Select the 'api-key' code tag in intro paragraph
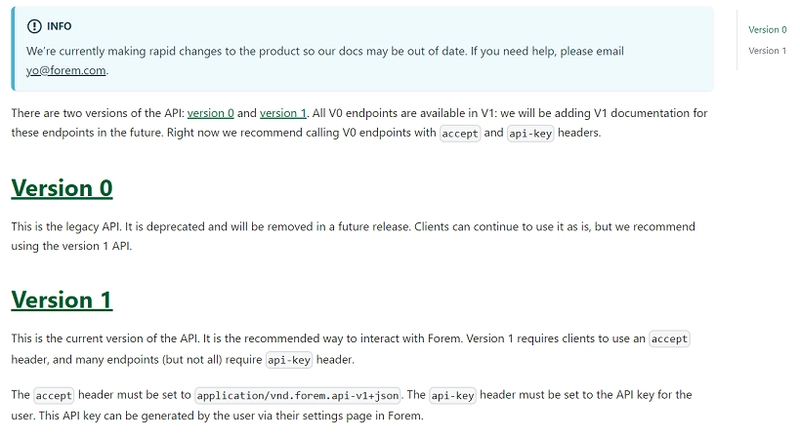 (530, 134)
